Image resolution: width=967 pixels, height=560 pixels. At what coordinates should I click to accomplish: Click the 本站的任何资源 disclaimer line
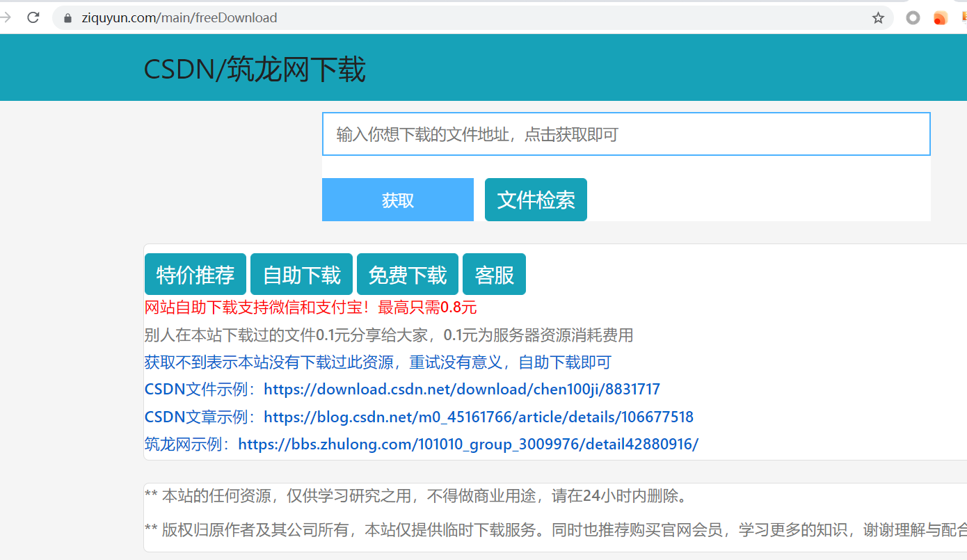416,496
